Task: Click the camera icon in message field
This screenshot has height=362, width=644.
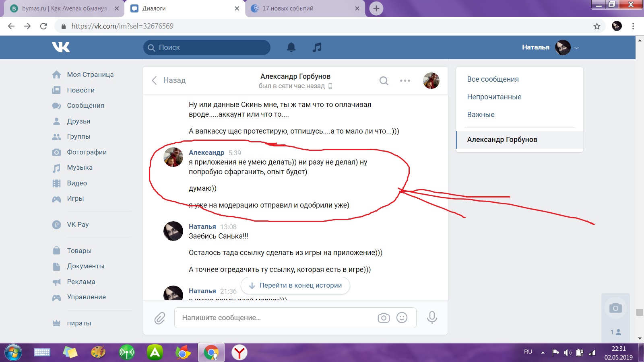Action: tap(384, 318)
